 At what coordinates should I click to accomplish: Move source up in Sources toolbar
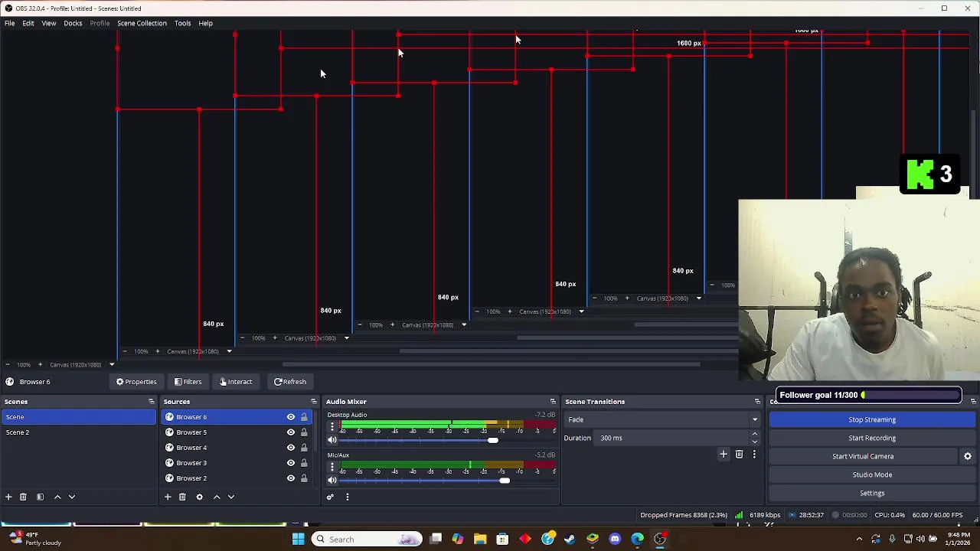[x=217, y=497]
